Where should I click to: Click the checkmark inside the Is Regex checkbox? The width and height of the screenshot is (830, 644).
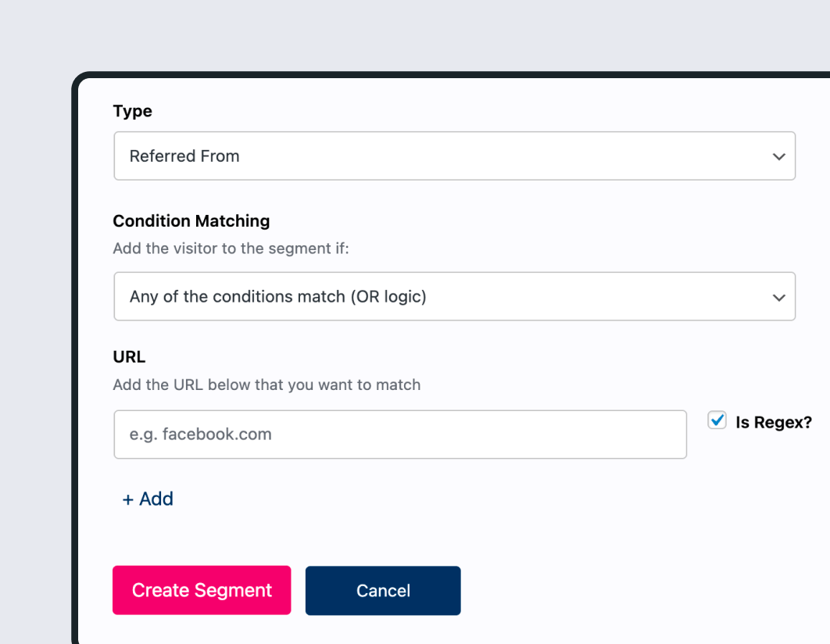pyautogui.click(x=717, y=420)
